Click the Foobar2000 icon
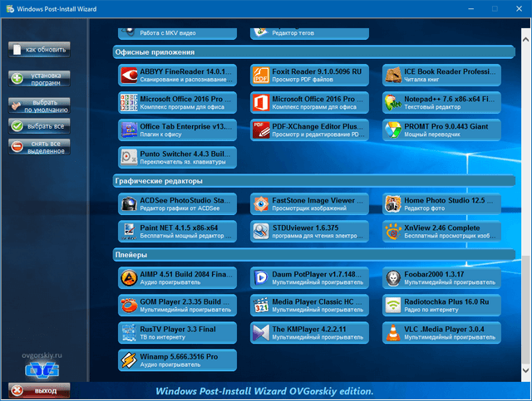Image resolution: width=532 pixels, height=401 pixels. (392, 278)
